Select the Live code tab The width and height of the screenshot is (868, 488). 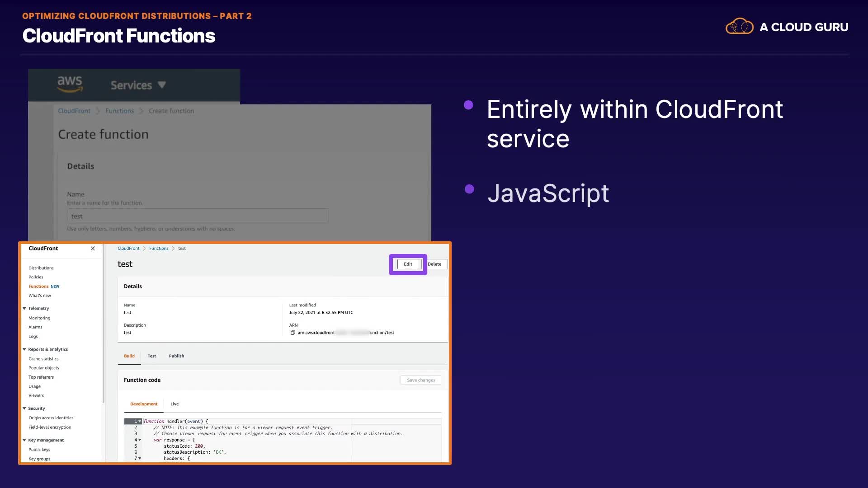175,404
